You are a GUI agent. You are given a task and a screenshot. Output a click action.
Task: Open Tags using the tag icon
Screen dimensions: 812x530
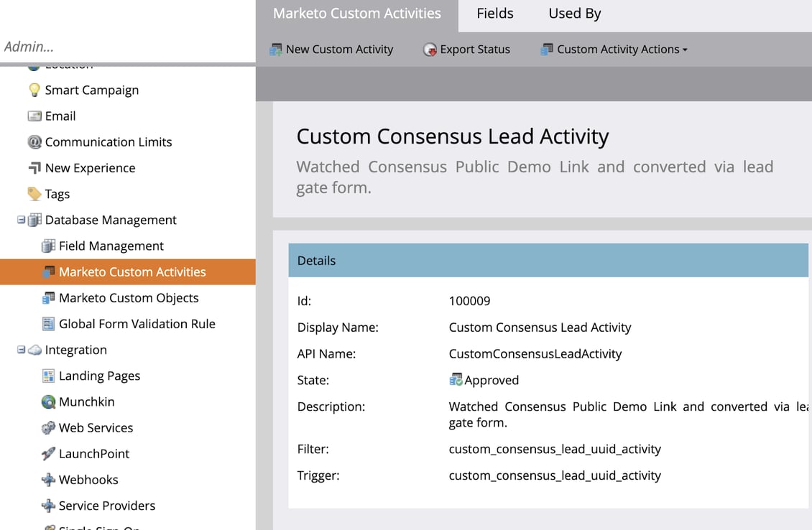pos(34,194)
